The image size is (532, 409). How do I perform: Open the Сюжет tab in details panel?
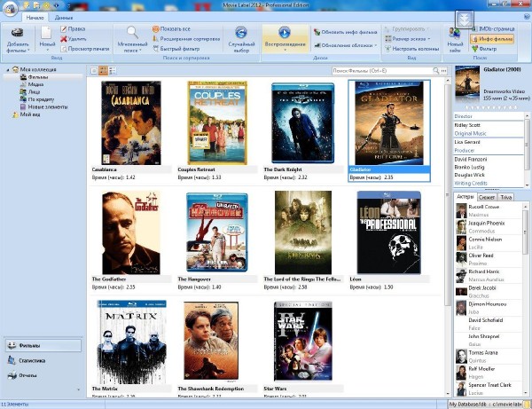tap(487, 196)
